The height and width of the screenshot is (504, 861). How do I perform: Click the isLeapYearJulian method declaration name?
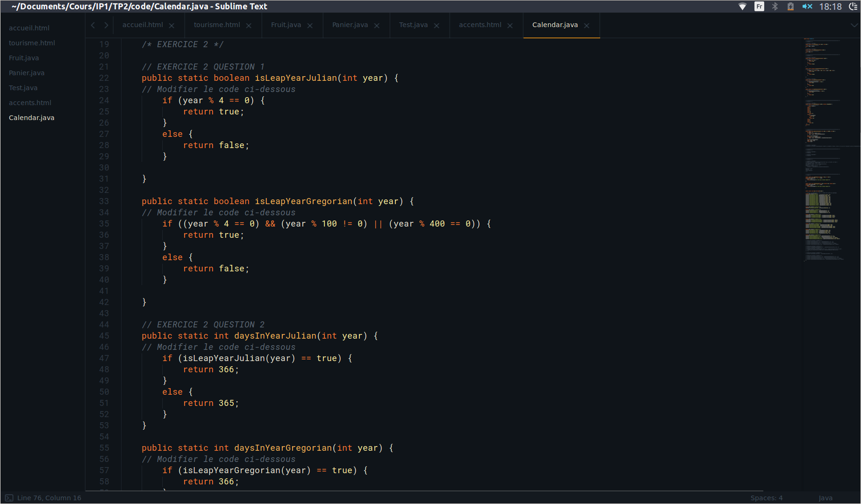pos(296,78)
